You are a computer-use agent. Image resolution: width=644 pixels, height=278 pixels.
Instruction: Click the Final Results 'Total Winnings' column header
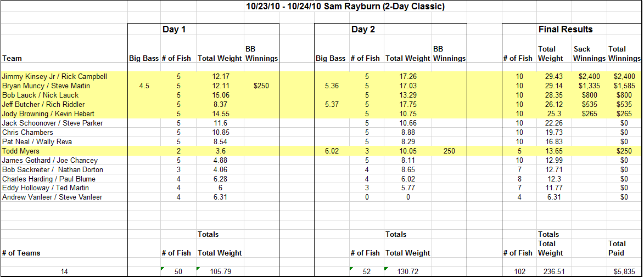tap(624, 54)
